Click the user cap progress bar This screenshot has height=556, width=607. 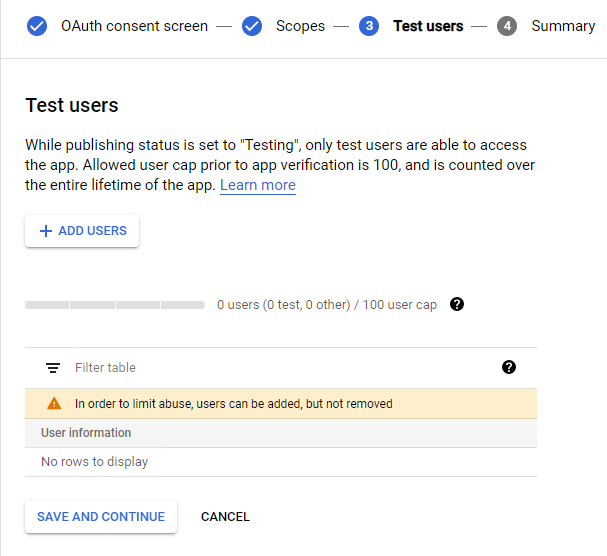115,304
